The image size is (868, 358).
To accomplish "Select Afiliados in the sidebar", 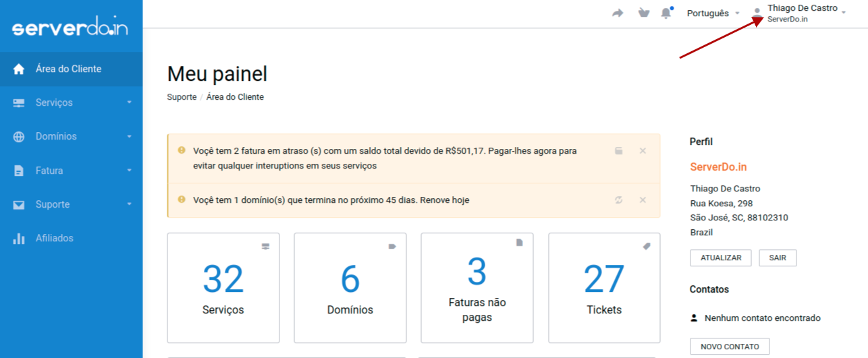I will click(54, 238).
